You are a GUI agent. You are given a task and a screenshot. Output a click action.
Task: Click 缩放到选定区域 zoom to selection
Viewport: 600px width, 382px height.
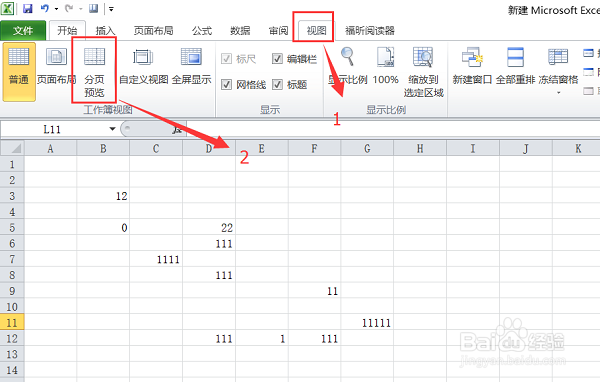pos(423,72)
